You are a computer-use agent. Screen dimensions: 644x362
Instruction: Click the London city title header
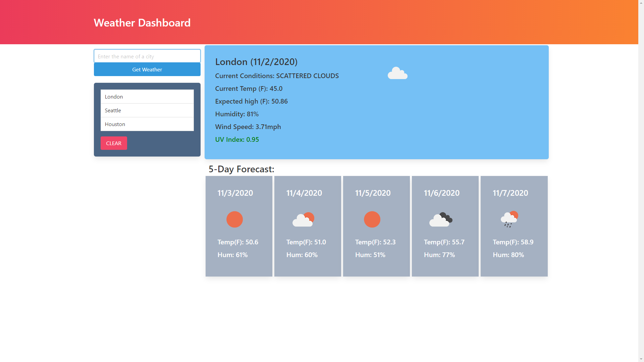(256, 61)
